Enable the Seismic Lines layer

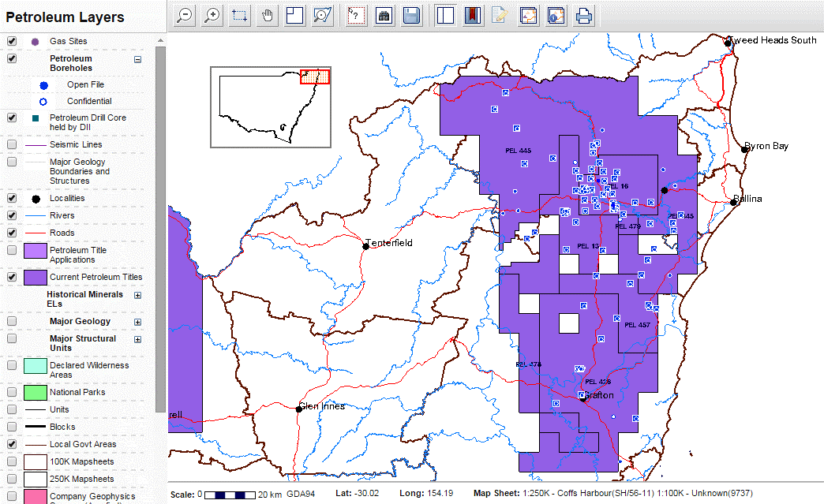tap(11, 144)
